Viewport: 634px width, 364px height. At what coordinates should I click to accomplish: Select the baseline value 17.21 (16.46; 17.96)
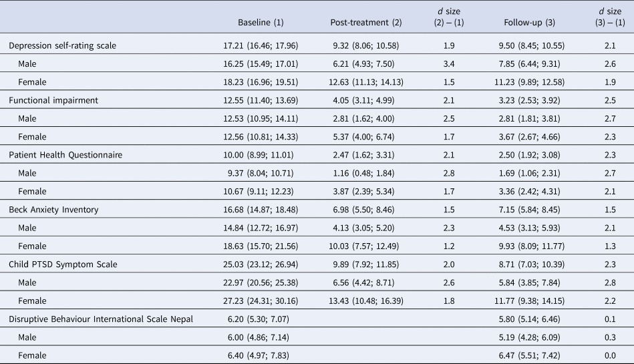click(x=261, y=45)
